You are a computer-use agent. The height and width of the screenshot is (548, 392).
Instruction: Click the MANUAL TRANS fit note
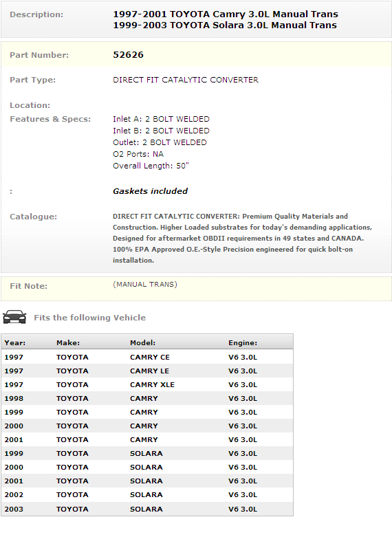[145, 285]
